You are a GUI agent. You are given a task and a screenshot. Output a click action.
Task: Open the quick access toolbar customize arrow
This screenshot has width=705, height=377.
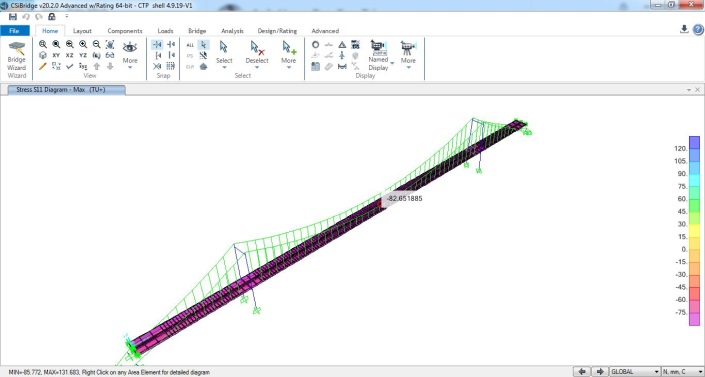pyautogui.click(x=67, y=17)
